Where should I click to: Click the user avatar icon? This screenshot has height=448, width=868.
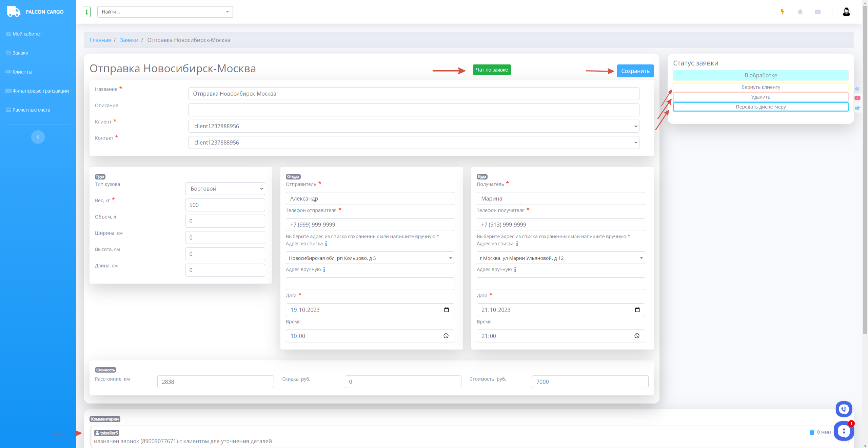coord(846,12)
